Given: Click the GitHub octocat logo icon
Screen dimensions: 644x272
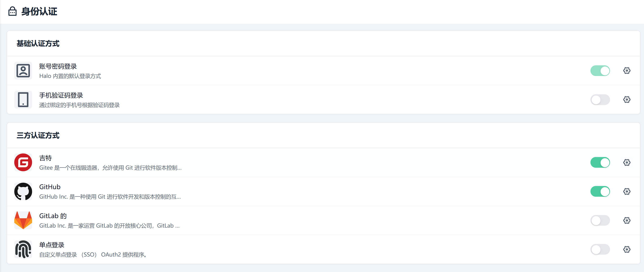Looking at the screenshot, I should tap(23, 191).
